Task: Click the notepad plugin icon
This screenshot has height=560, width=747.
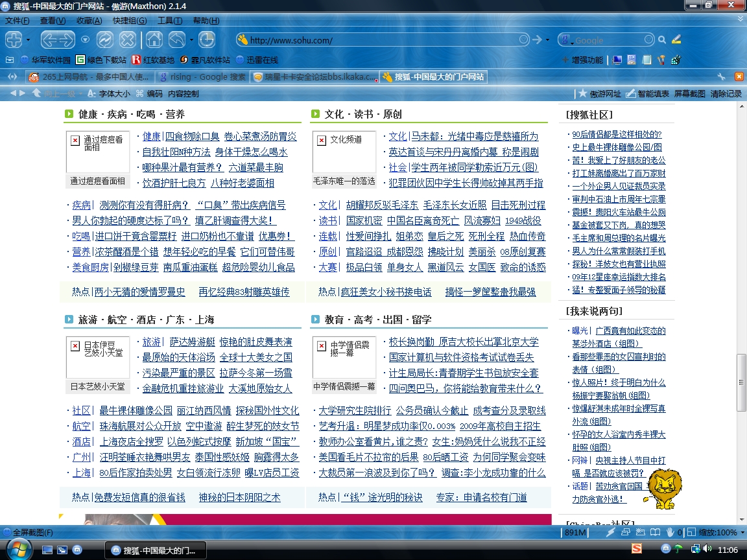Action: coord(647,60)
